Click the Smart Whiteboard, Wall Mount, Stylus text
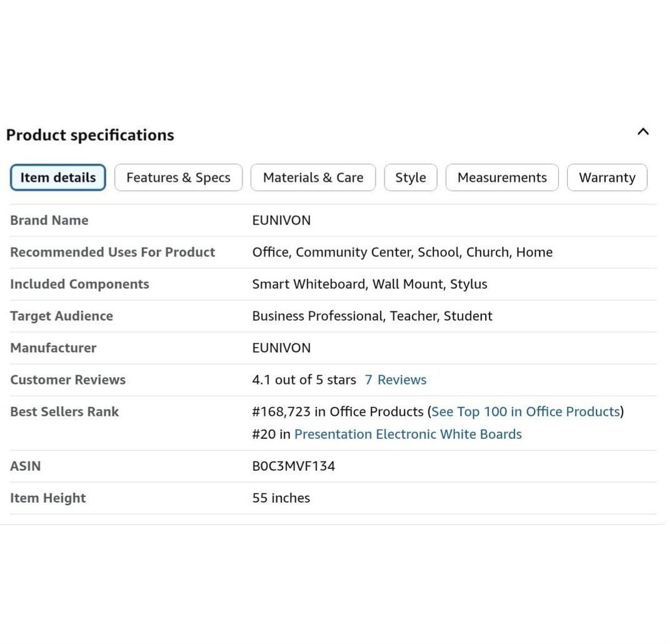The width and height of the screenshot is (669, 644). pyautogui.click(x=369, y=284)
